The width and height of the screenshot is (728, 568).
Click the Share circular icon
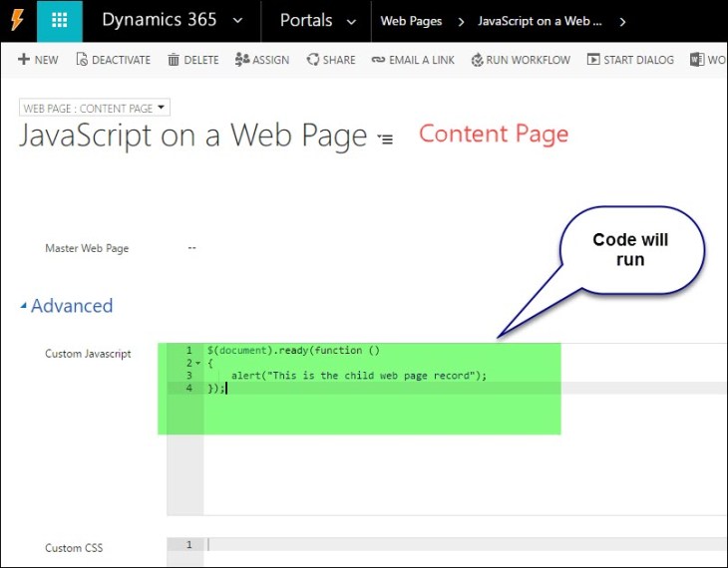[313, 60]
